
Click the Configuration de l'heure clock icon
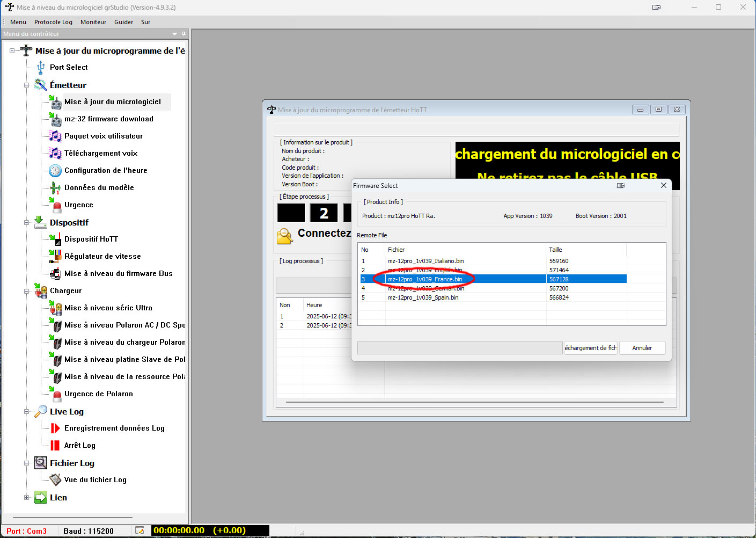pyautogui.click(x=55, y=171)
